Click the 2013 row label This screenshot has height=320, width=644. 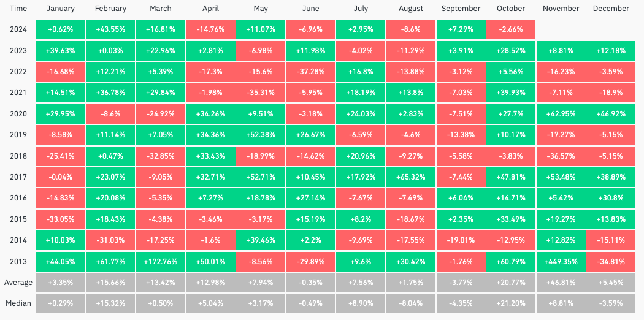tap(18, 261)
